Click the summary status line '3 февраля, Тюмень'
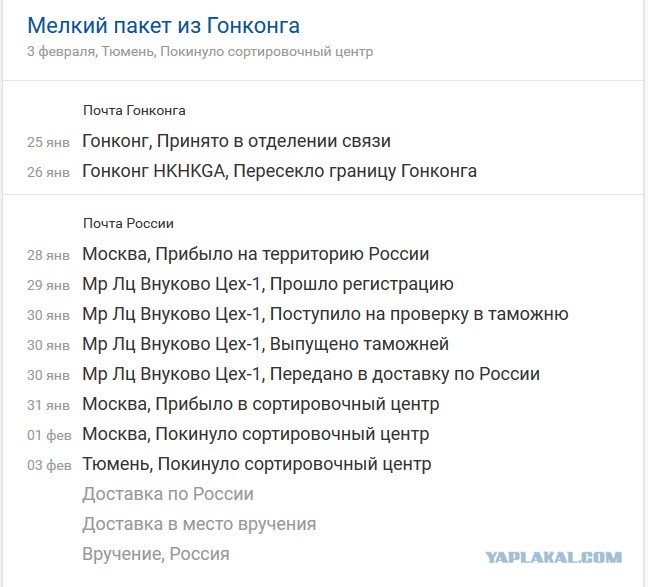Image resolution: width=648 pixels, height=587 pixels. [200, 51]
